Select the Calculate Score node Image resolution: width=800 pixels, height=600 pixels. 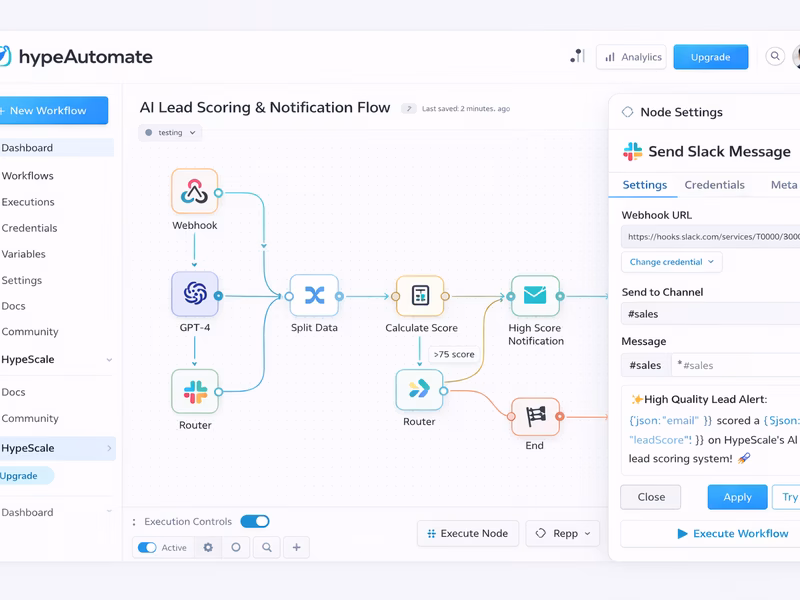(x=420, y=295)
